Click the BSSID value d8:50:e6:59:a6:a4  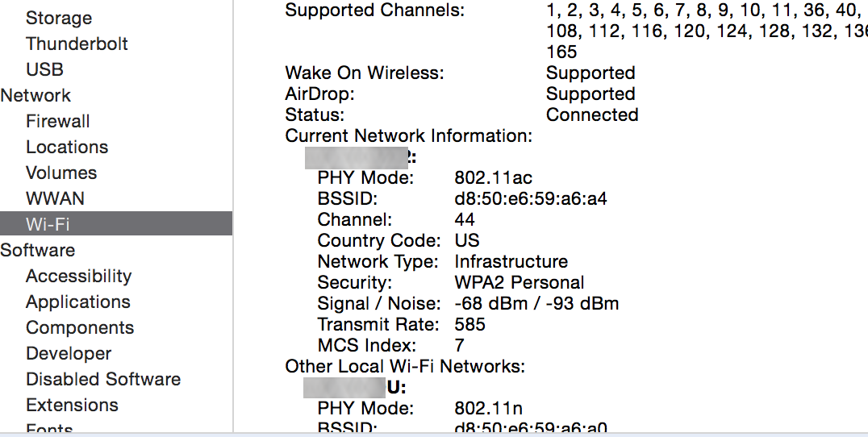[x=531, y=198]
